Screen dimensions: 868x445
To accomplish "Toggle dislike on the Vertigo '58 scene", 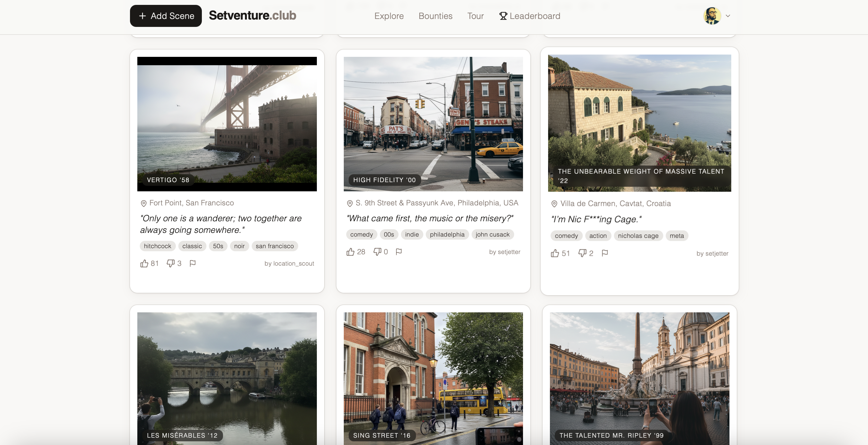I will click(x=170, y=263).
